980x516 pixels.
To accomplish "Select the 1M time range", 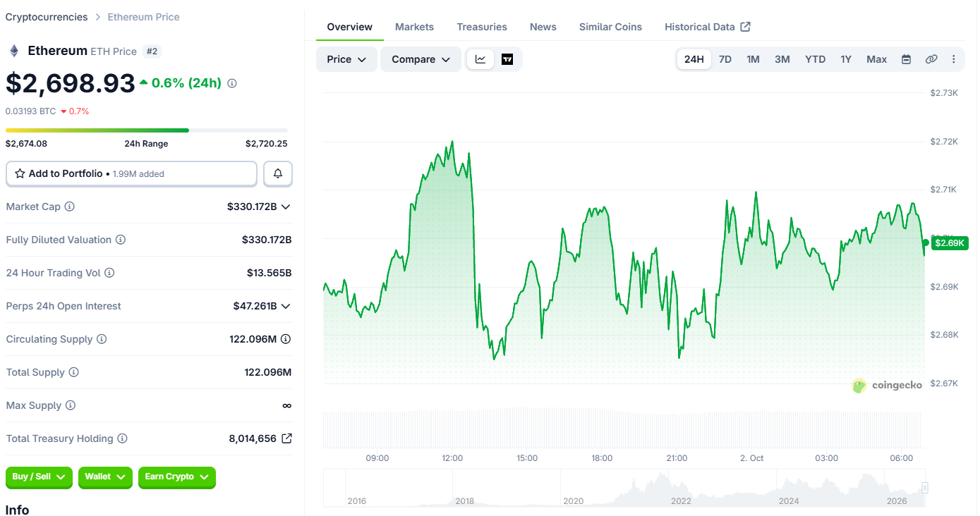I will click(x=754, y=59).
